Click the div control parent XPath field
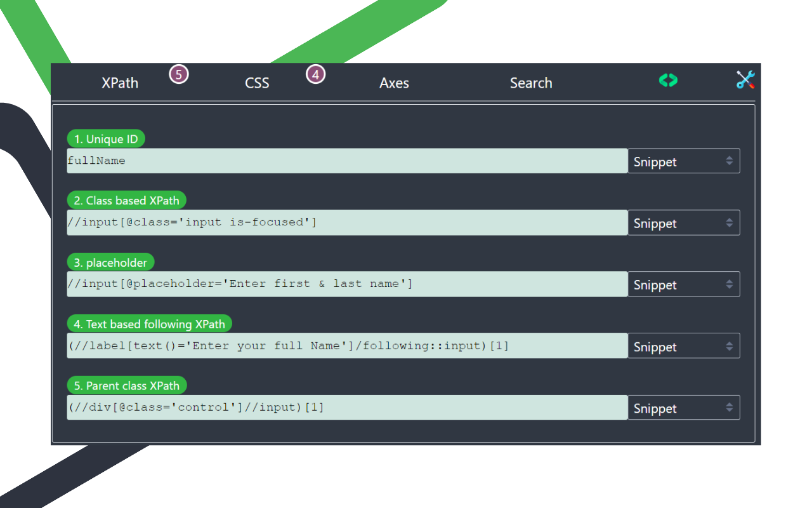Viewport: 812px width, 508px height. (347, 407)
